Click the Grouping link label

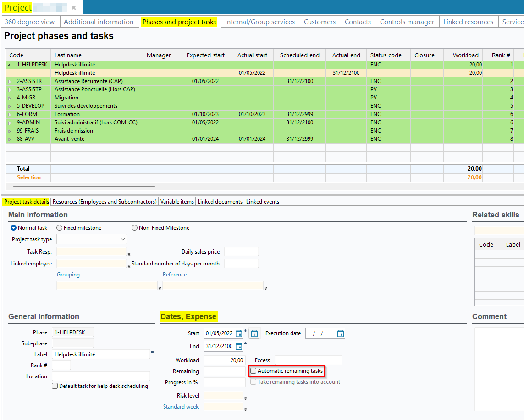(68, 275)
